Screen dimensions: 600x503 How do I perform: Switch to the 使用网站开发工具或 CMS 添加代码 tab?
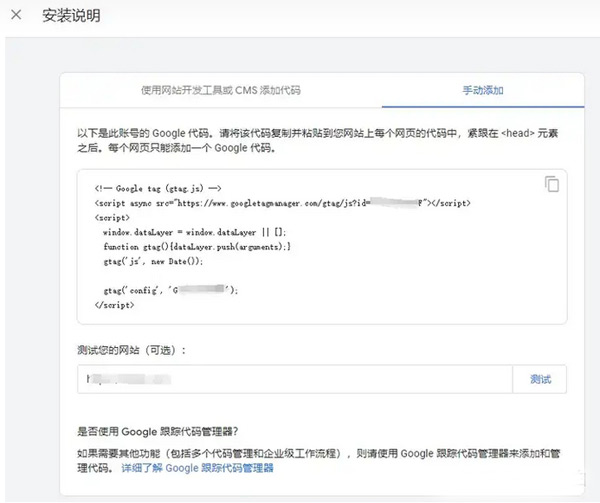(221, 90)
